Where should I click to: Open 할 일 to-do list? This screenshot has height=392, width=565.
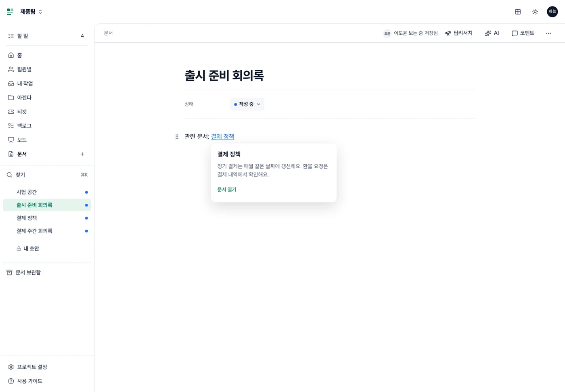pyautogui.click(x=47, y=36)
